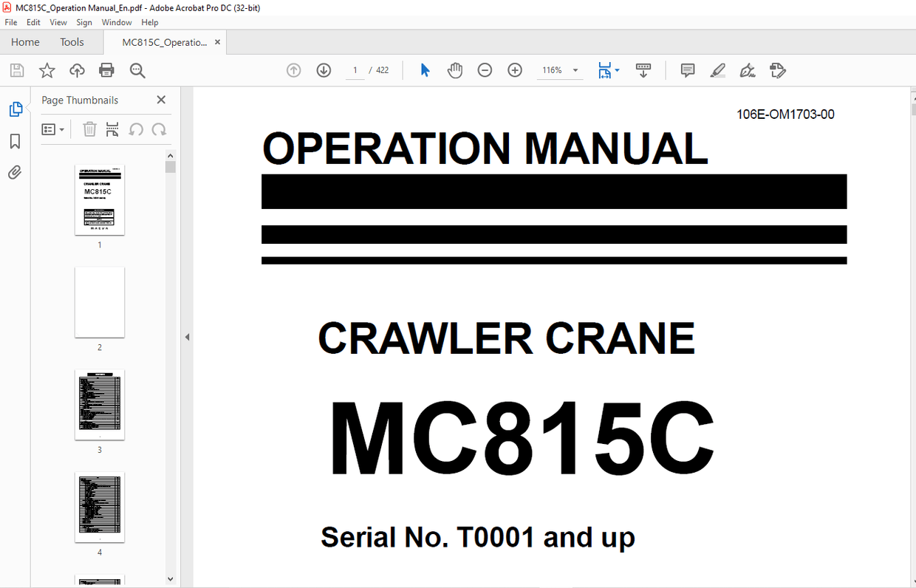Select page 3 thumbnail

(100, 405)
